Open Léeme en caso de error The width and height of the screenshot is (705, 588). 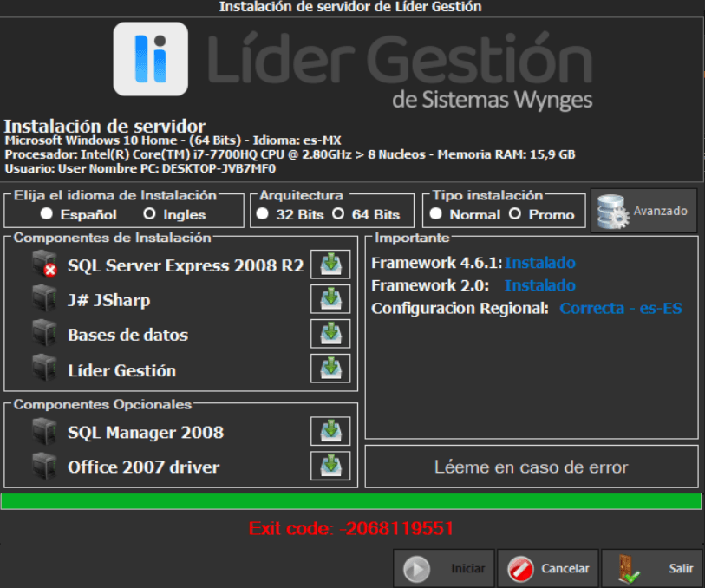(531, 467)
